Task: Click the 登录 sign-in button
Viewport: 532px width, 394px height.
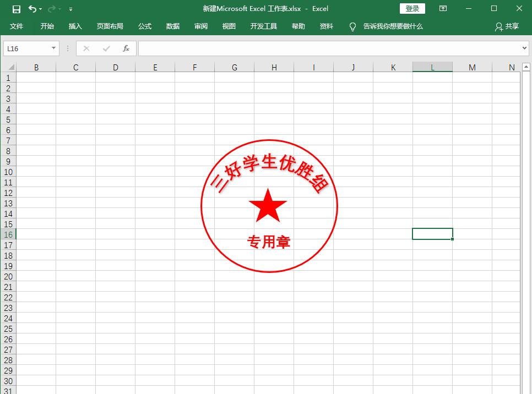Action: (412, 8)
